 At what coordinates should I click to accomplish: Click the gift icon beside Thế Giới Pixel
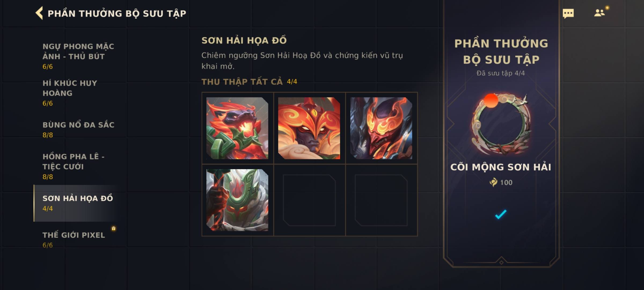[114, 229]
